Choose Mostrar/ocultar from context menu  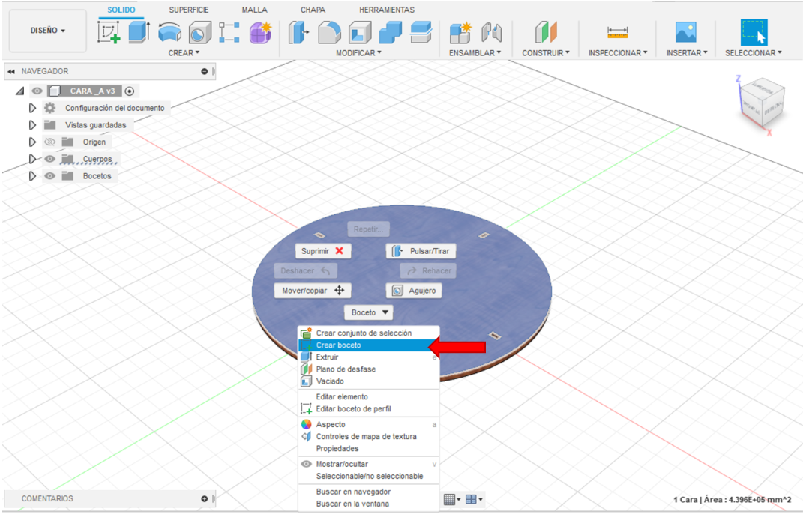click(368, 464)
